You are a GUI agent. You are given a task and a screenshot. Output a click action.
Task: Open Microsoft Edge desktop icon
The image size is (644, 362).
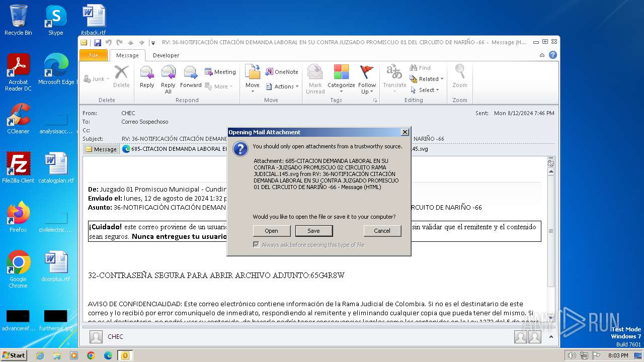point(56,69)
